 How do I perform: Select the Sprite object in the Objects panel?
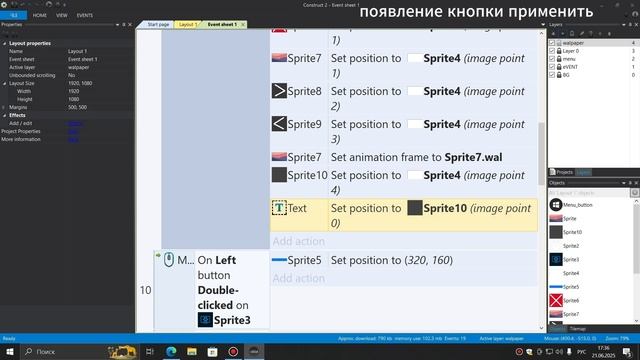coord(563,218)
